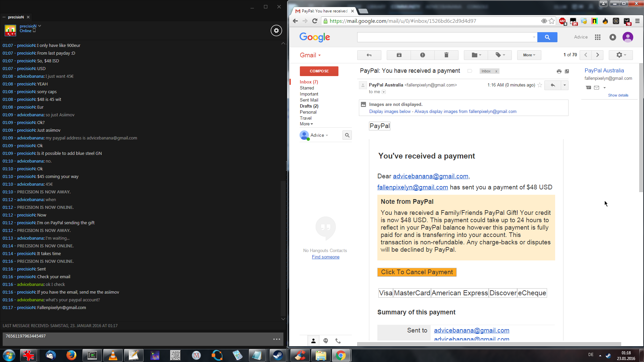
Task: Click back to inbox arrow button
Action: [x=369, y=55]
